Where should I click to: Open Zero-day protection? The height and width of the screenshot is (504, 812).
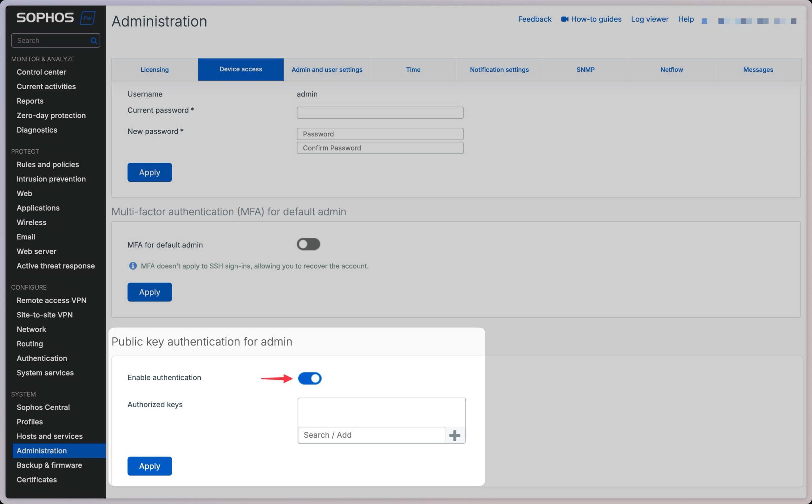(51, 116)
